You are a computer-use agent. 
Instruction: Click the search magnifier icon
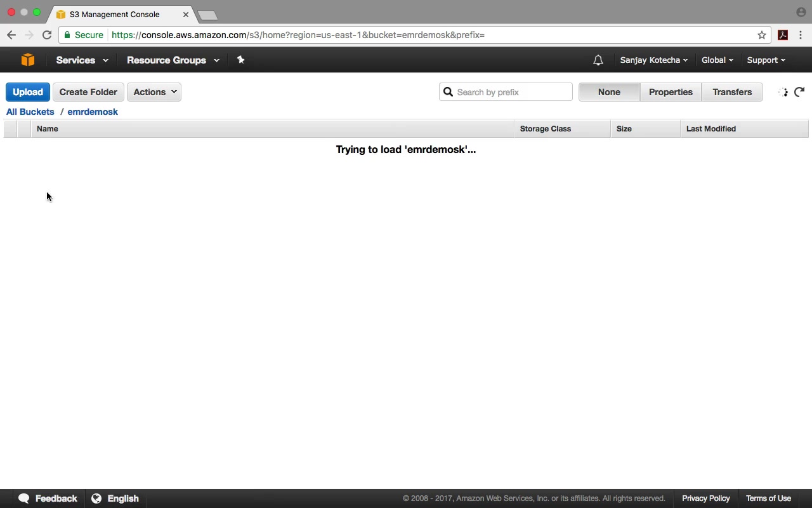(448, 92)
